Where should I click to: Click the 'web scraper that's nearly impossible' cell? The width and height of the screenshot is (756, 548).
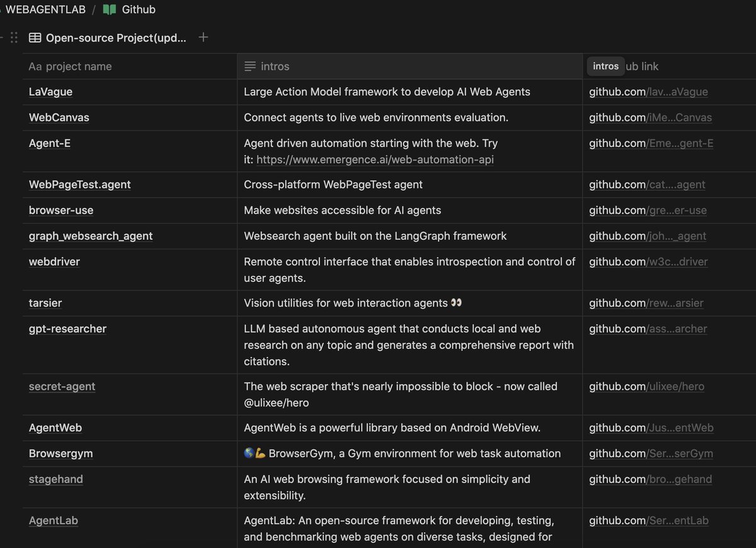[410, 395]
